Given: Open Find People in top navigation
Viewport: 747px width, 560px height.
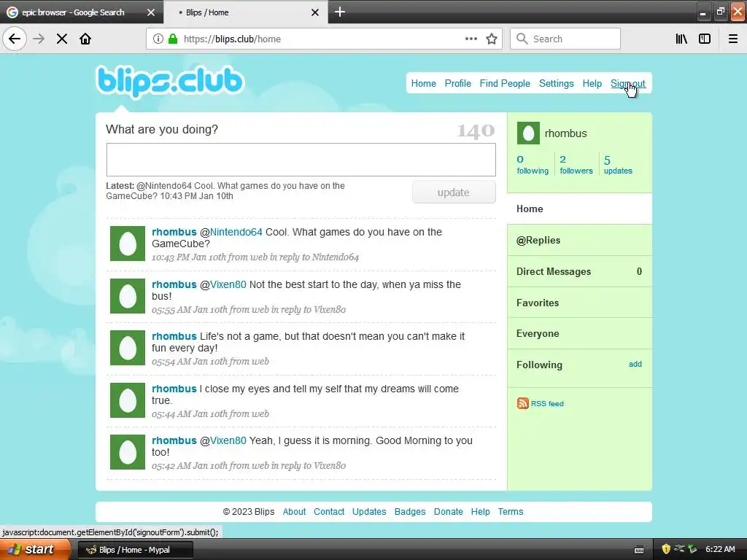Looking at the screenshot, I should (x=505, y=83).
